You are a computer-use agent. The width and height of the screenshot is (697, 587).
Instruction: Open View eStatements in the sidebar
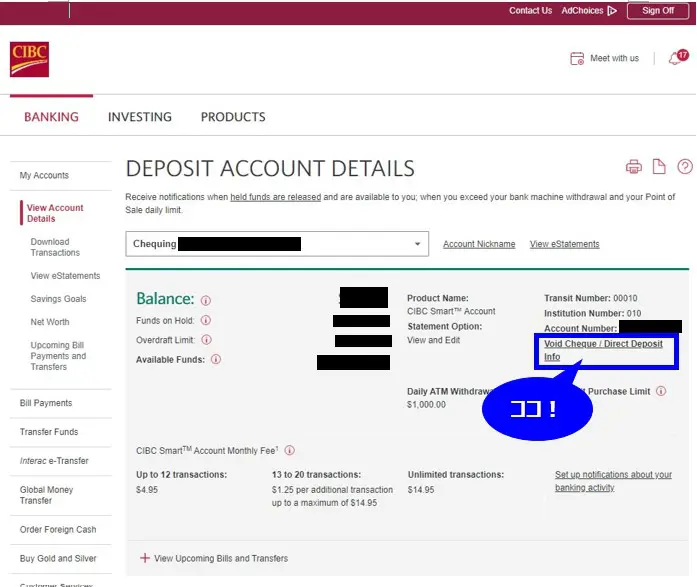click(x=65, y=276)
